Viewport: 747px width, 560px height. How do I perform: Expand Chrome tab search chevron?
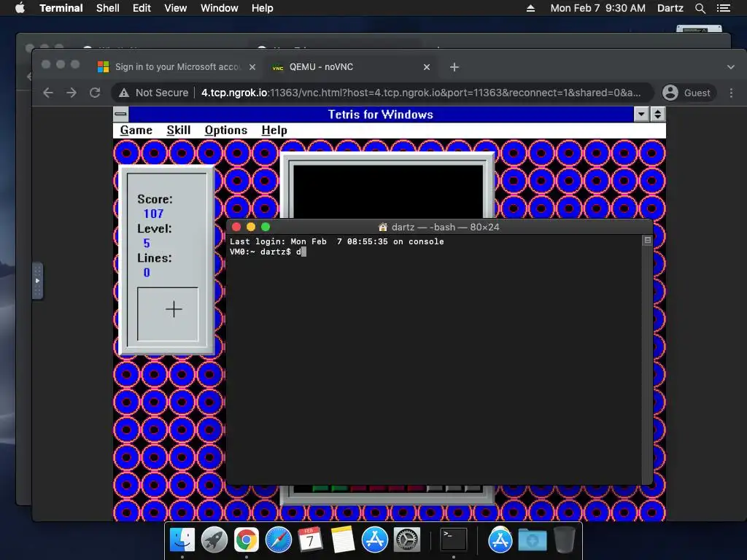pos(731,67)
